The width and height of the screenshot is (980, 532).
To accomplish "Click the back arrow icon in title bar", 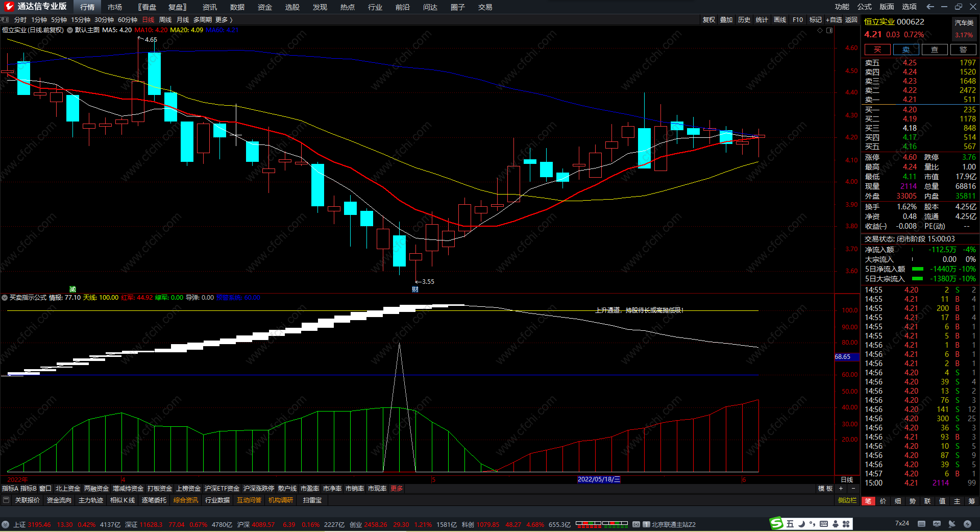I will 930,7.
